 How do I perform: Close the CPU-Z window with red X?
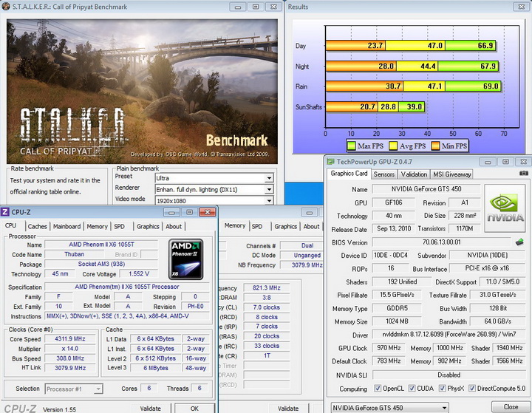click(208, 213)
